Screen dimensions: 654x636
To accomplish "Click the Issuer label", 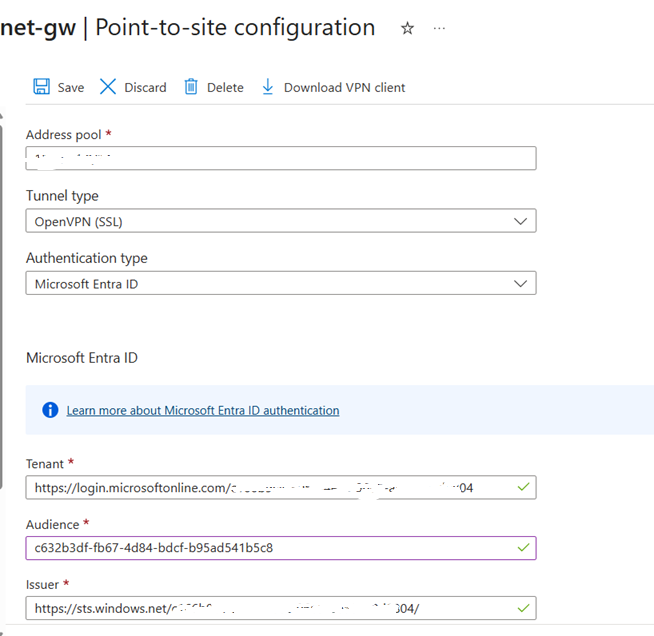I will pyautogui.click(x=42, y=584).
